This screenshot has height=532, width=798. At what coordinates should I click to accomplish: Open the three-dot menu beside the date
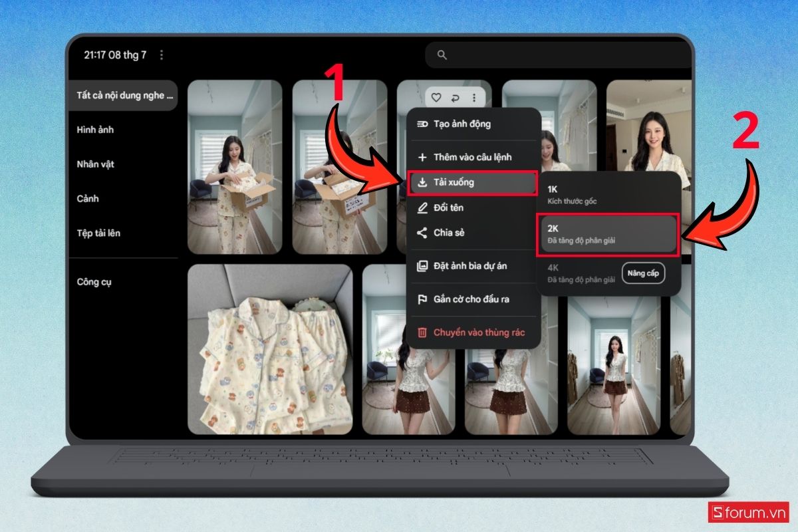coord(162,55)
